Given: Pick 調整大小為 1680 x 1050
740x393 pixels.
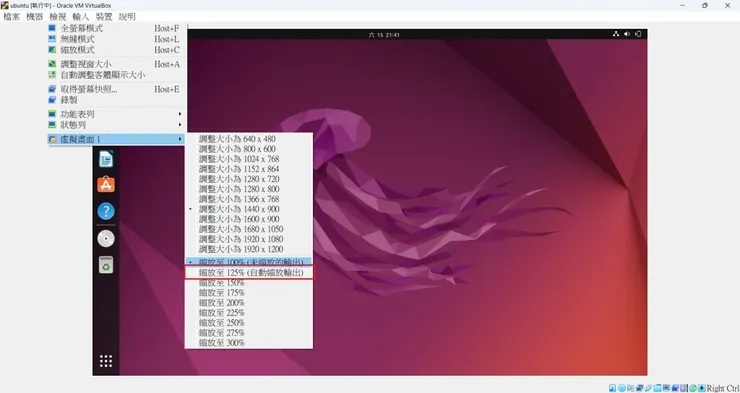Looking at the screenshot, I should click(249, 229).
